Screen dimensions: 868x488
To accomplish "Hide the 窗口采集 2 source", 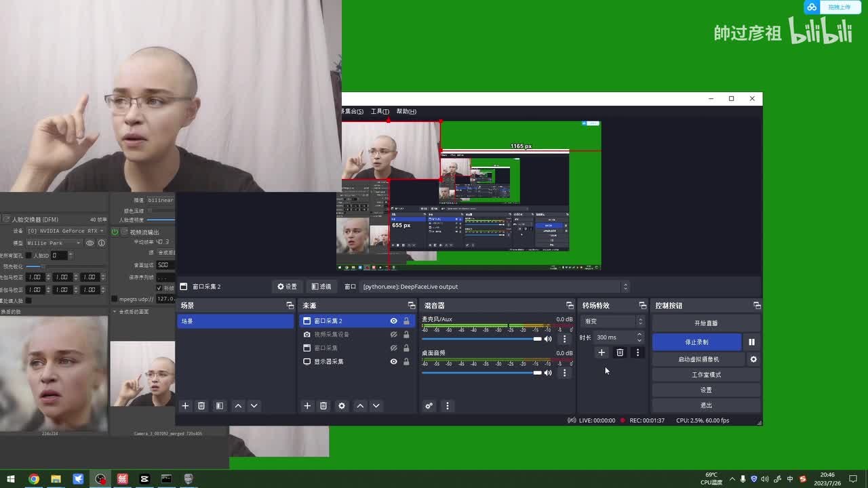I will pyautogui.click(x=393, y=321).
